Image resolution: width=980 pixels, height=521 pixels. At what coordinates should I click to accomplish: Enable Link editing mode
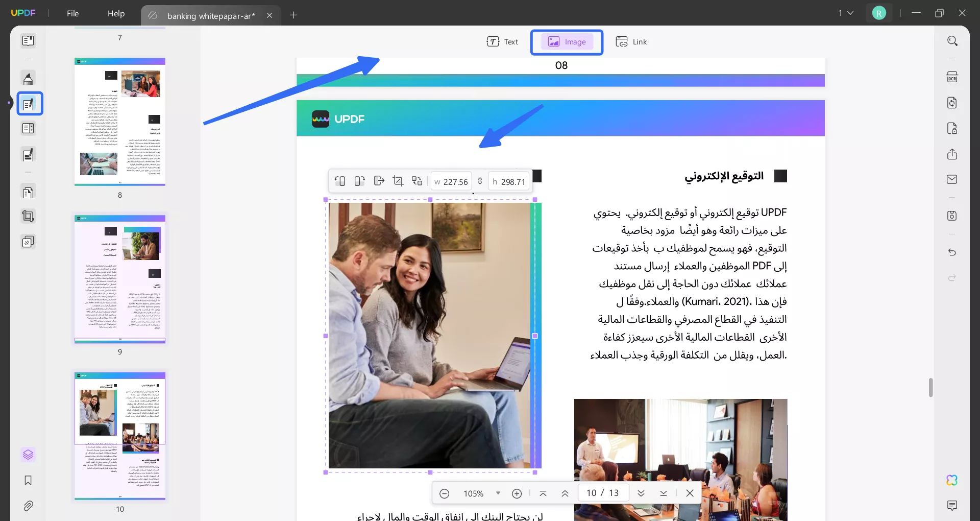(x=631, y=41)
